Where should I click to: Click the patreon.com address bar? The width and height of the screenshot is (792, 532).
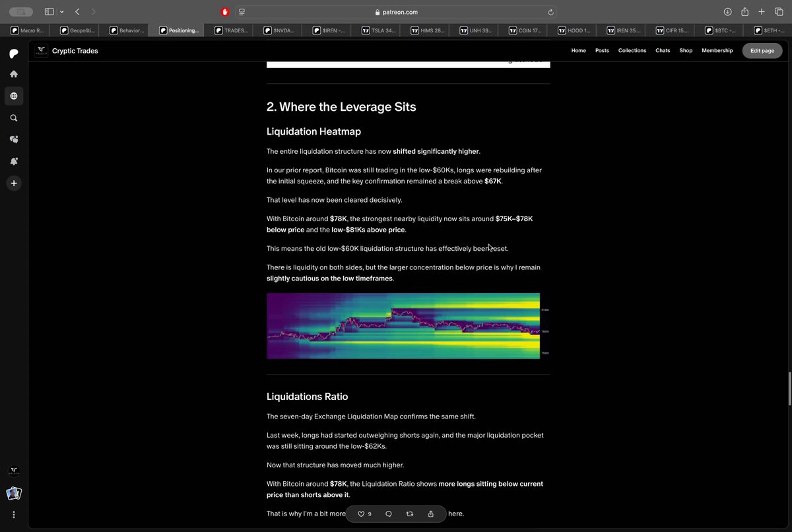(395, 12)
